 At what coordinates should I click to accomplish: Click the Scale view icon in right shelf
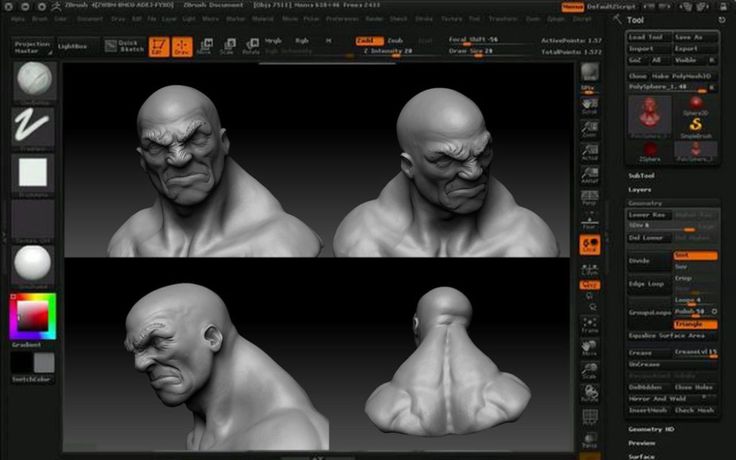click(x=590, y=371)
